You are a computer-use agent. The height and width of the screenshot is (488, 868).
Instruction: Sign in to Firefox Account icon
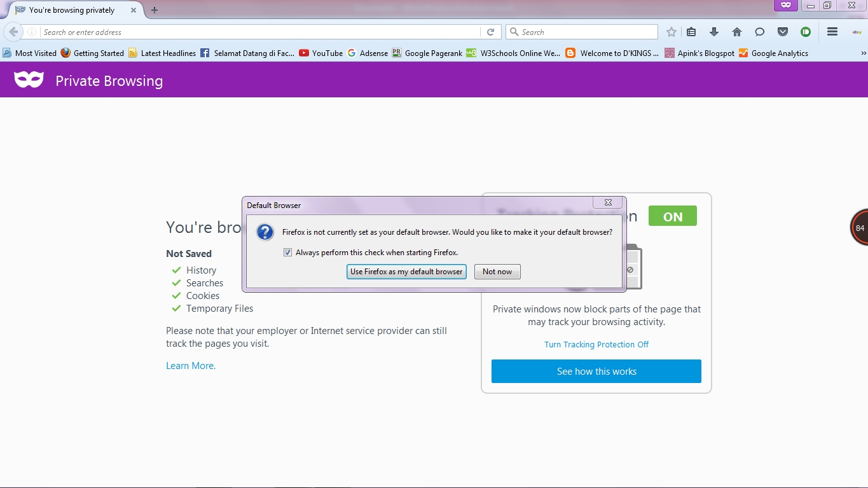(805, 31)
